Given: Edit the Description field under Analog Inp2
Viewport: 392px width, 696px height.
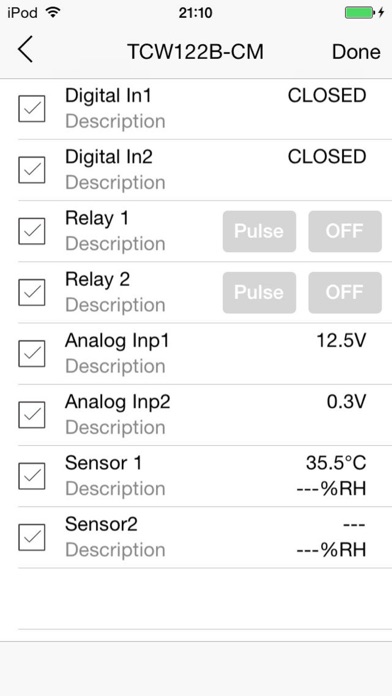Looking at the screenshot, I should tap(115, 428).
